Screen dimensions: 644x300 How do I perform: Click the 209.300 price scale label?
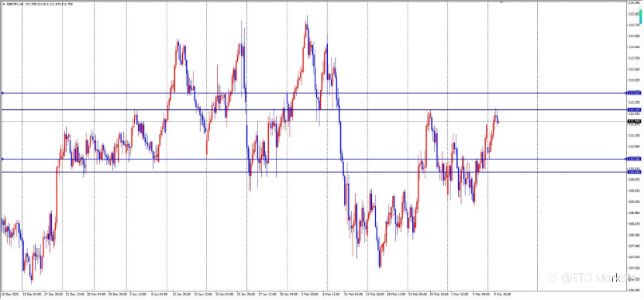tap(634, 202)
